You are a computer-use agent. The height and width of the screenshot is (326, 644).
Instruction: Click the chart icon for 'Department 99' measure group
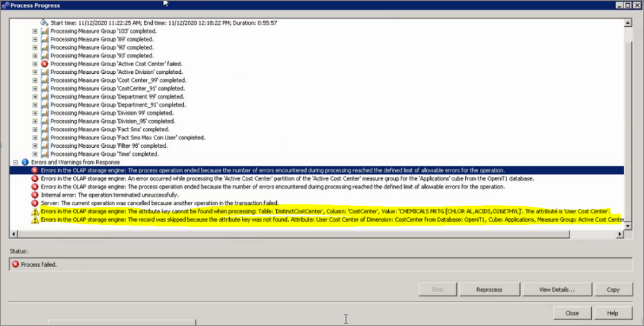(x=45, y=97)
